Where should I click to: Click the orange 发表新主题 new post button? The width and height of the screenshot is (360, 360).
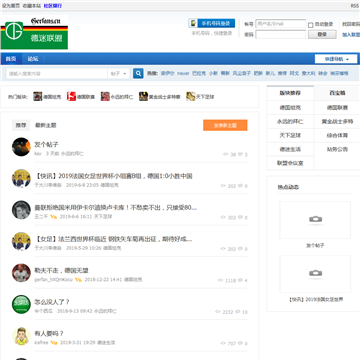click(x=225, y=125)
